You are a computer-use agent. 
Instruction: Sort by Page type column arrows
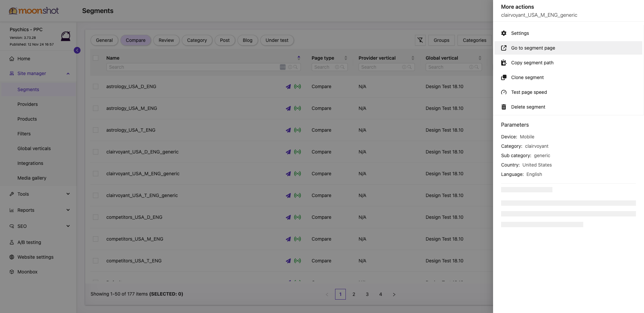tap(346, 58)
